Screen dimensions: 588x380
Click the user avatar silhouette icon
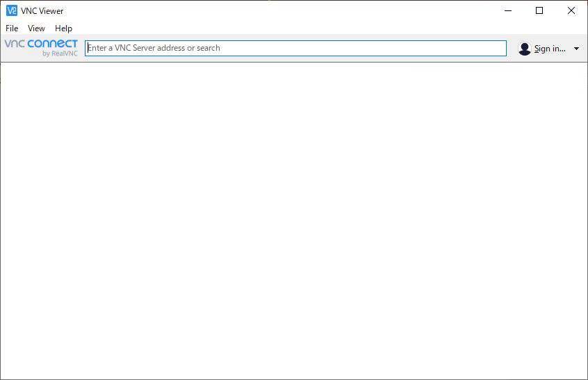525,49
